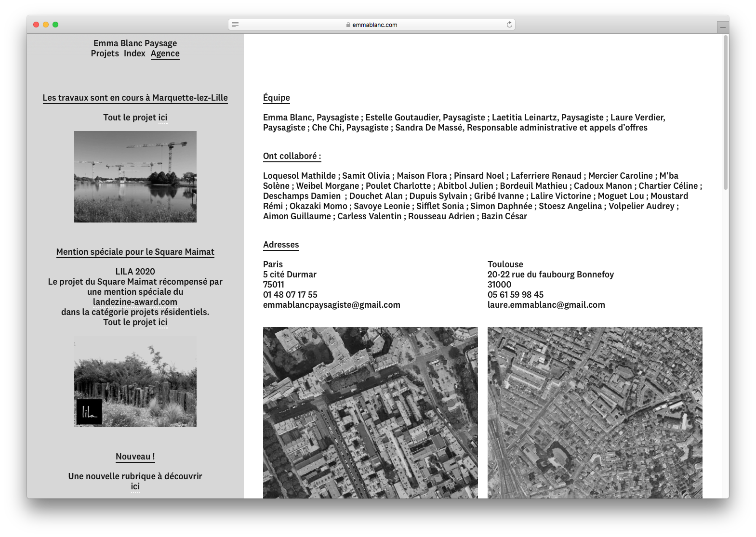
Task: Open the Projets menu item
Action: point(105,53)
